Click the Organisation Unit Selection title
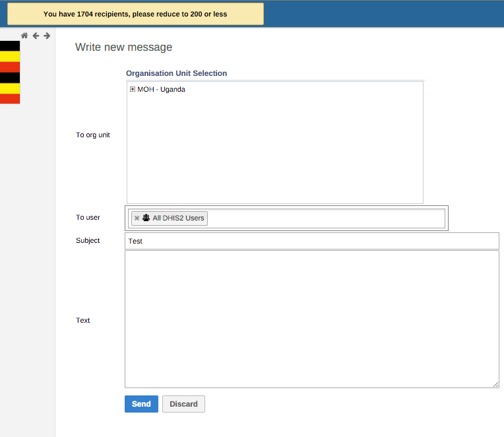Image resolution: width=504 pixels, height=437 pixels. [176, 73]
